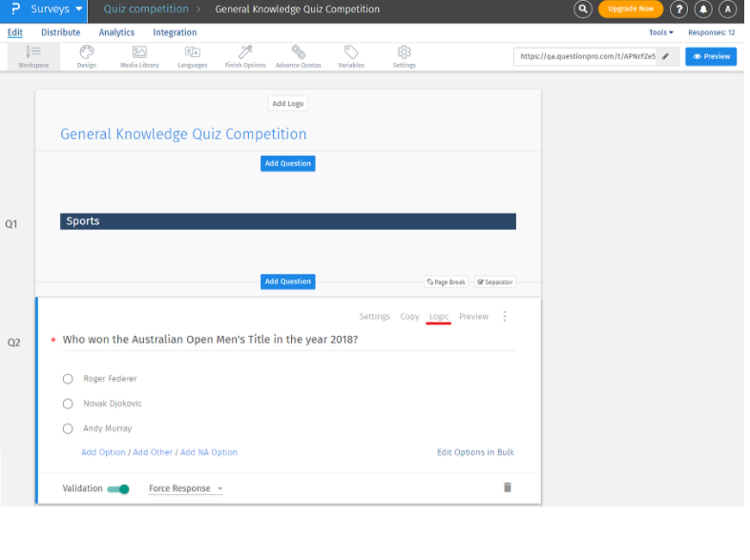
Task: Click the Novak Djokovic answer text
Action: 113,404
